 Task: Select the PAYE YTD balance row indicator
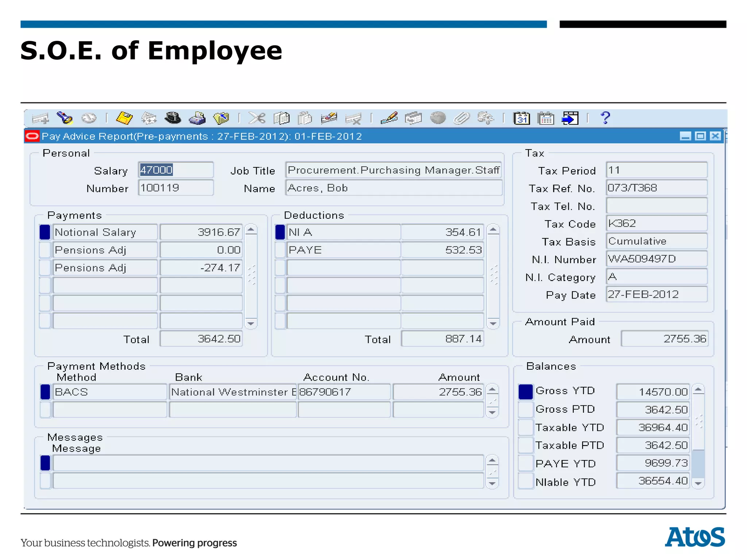coord(526,463)
